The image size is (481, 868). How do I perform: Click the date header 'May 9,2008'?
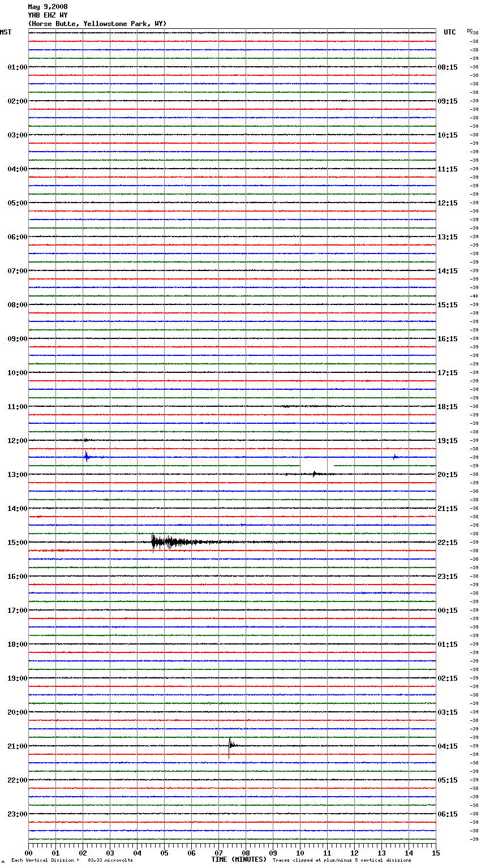(x=48, y=7)
